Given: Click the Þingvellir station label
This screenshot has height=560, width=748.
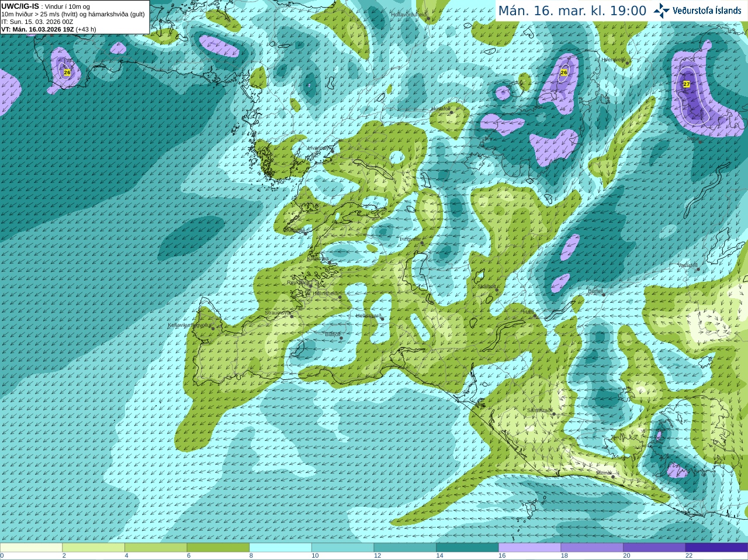Looking at the screenshot, I should [410, 239].
